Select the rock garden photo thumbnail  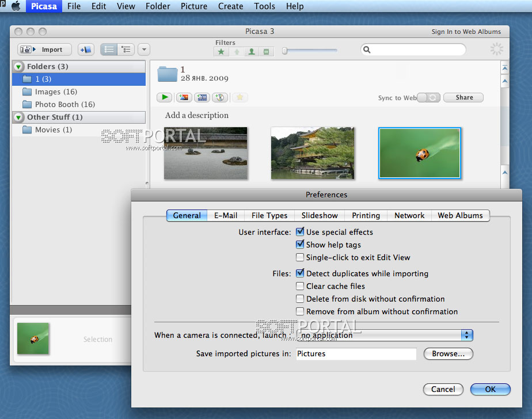point(206,153)
